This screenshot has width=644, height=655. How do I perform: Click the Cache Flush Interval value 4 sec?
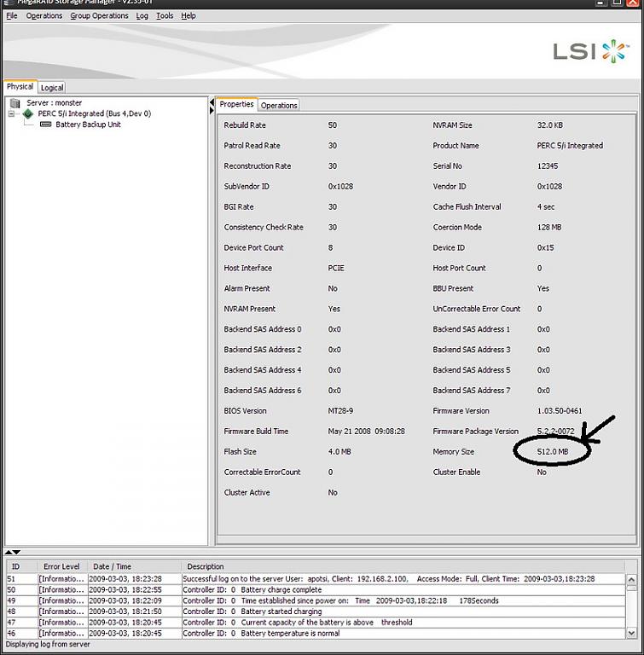(x=546, y=206)
